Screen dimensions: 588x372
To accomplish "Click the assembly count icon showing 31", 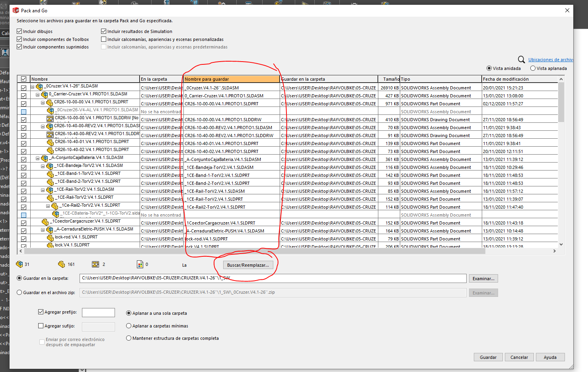I will point(19,264).
